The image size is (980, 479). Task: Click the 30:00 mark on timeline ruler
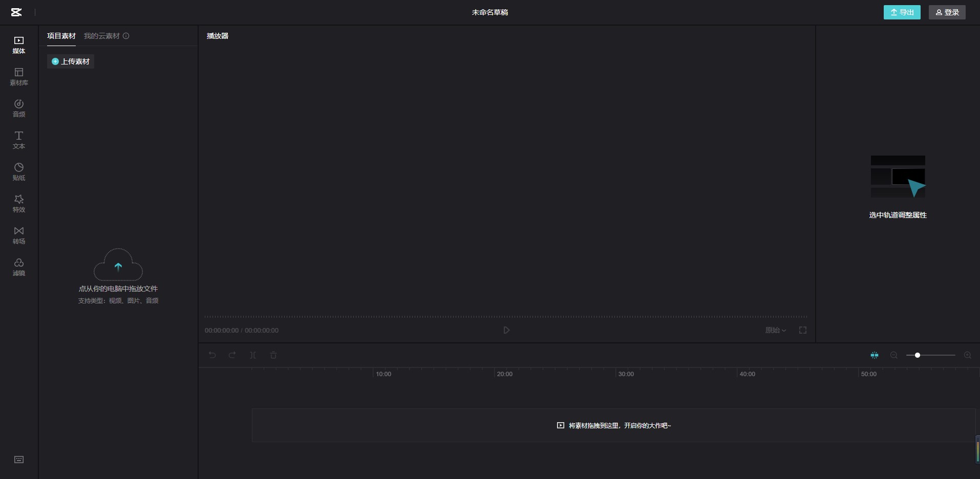(x=626, y=374)
